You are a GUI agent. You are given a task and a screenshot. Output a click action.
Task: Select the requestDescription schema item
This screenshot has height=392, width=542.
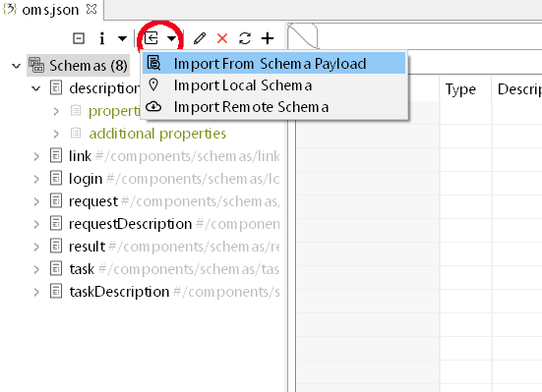point(130,224)
